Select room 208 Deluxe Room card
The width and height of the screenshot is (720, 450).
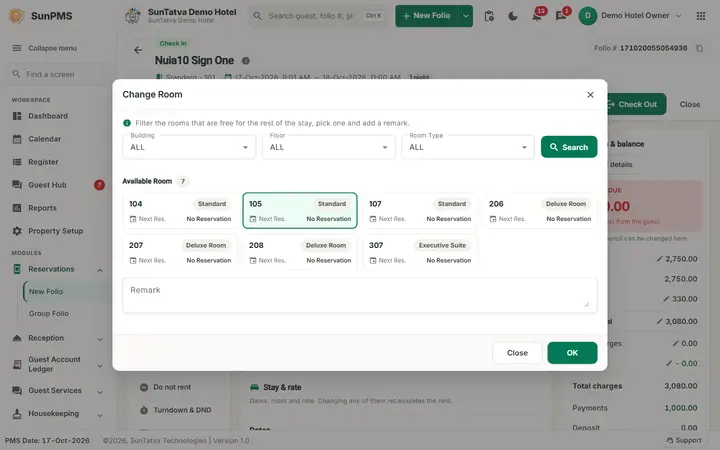click(300, 252)
